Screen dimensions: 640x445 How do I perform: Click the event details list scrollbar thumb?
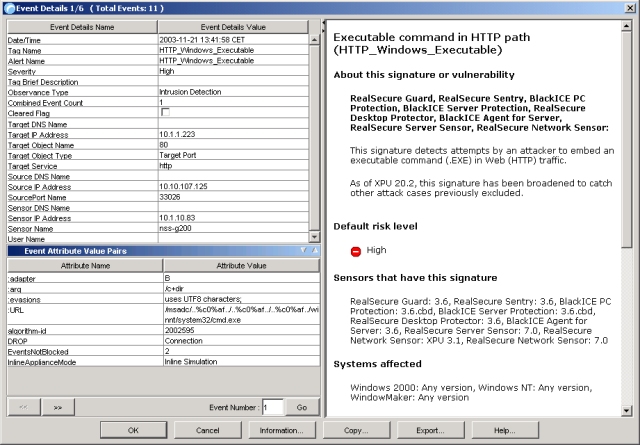(x=314, y=137)
